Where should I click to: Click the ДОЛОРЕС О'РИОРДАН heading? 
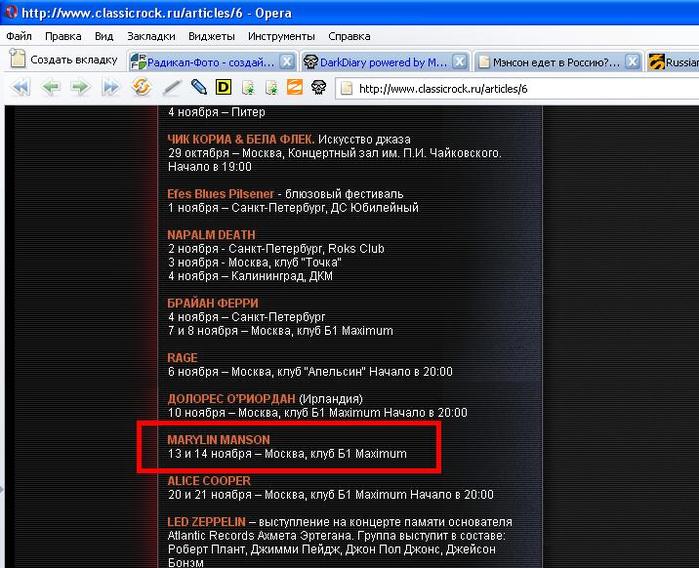coord(231,399)
